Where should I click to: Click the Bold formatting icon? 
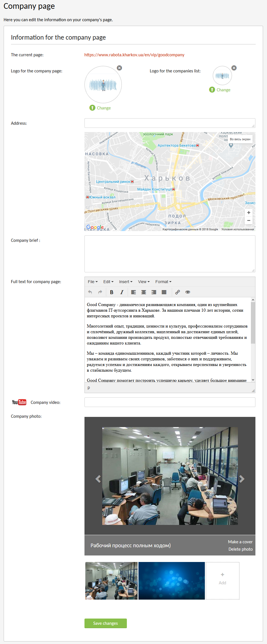pos(112,292)
